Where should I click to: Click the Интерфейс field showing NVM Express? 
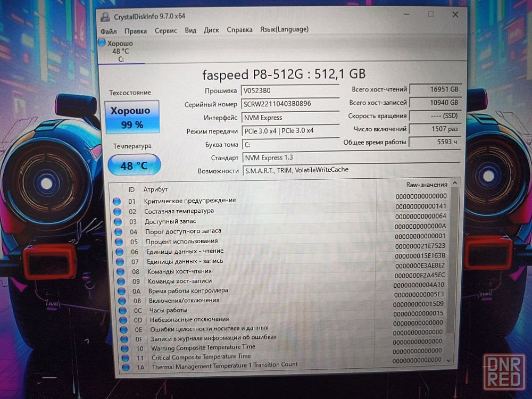click(290, 118)
